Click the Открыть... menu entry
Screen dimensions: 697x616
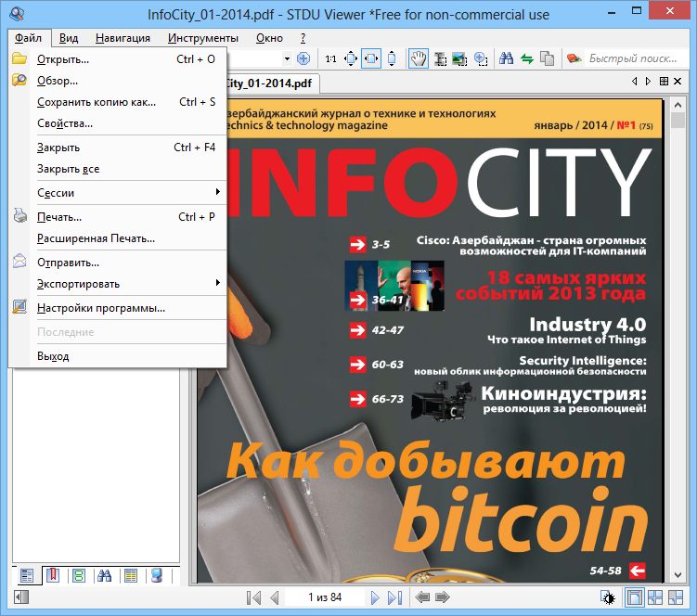tap(117, 59)
